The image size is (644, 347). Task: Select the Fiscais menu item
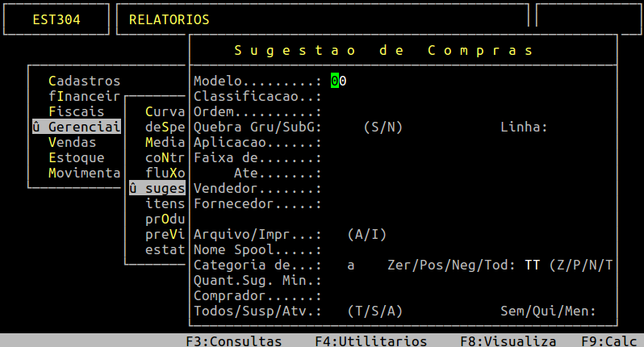pos(77,111)
